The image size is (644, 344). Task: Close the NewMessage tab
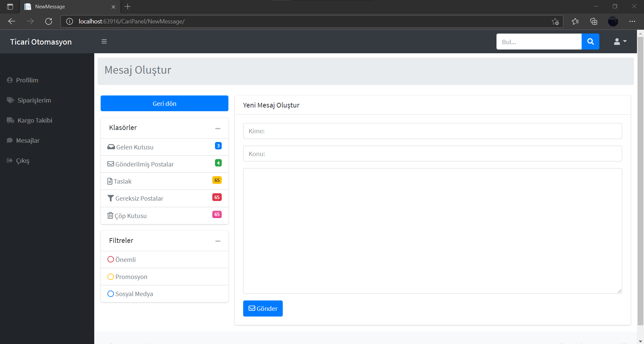point(113,7)
